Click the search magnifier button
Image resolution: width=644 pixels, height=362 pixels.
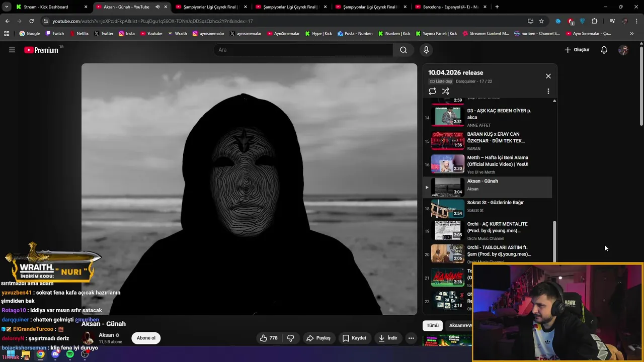(x=404, y=50)
